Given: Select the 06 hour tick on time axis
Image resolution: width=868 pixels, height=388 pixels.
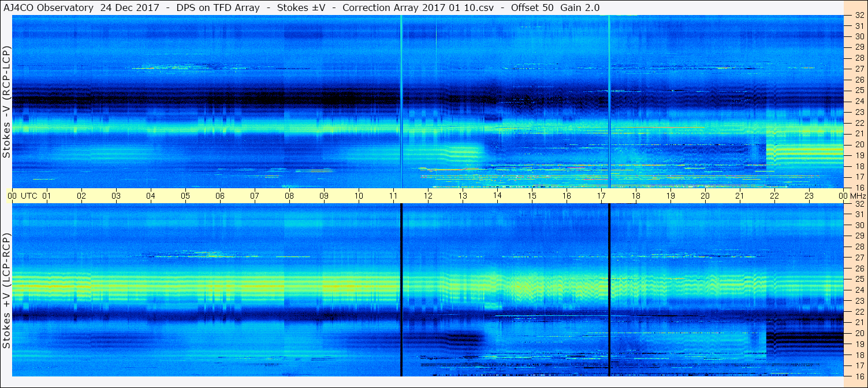Looking at the screenshot, I should pos(220,196).
